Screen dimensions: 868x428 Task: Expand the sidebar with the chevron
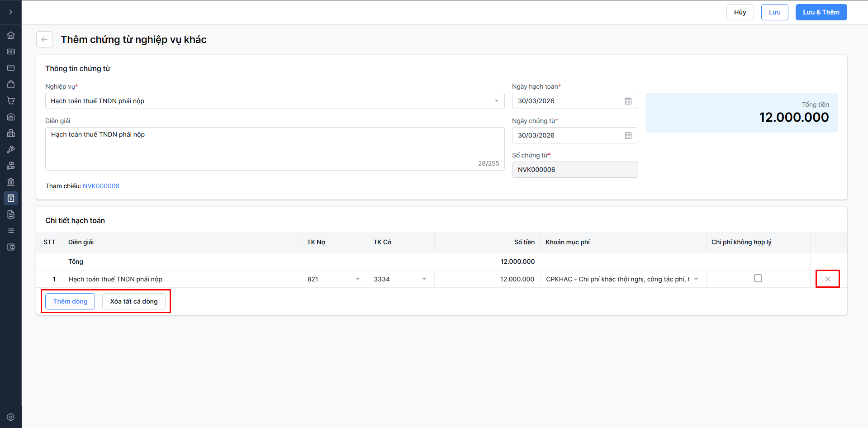point(11,12)
